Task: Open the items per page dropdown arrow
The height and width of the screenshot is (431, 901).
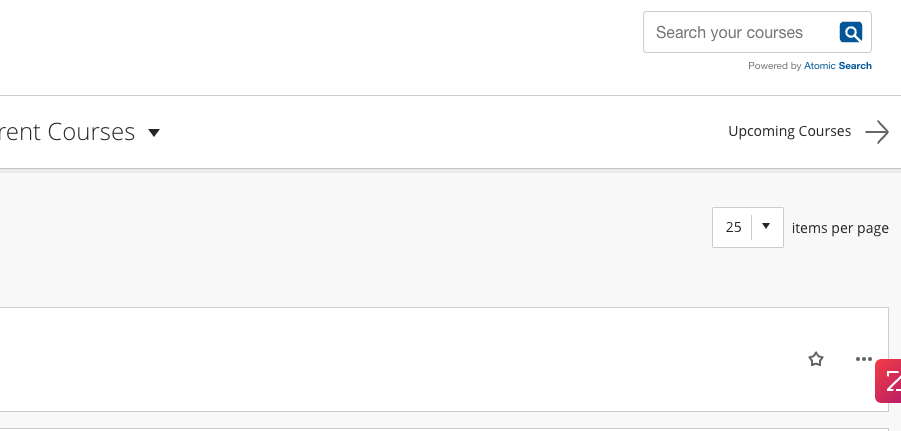Action: coord(766,227)
